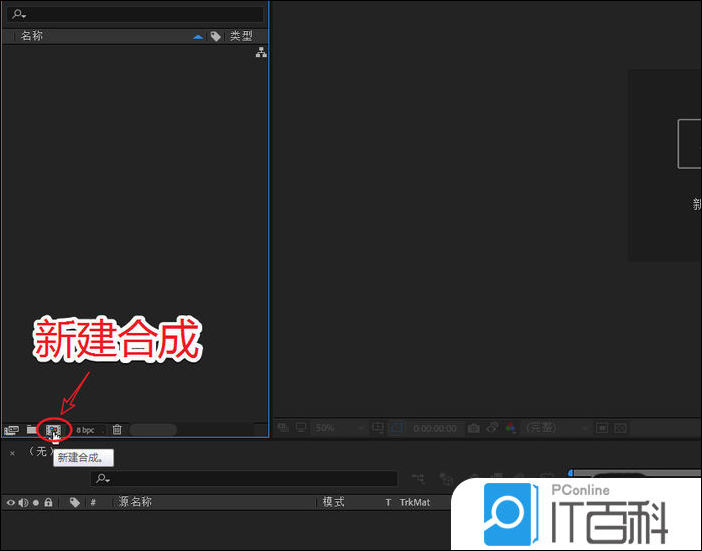
Task: Click the draft 3D icon in timeline
Action: pyautogui.click(x=446, y=479)
